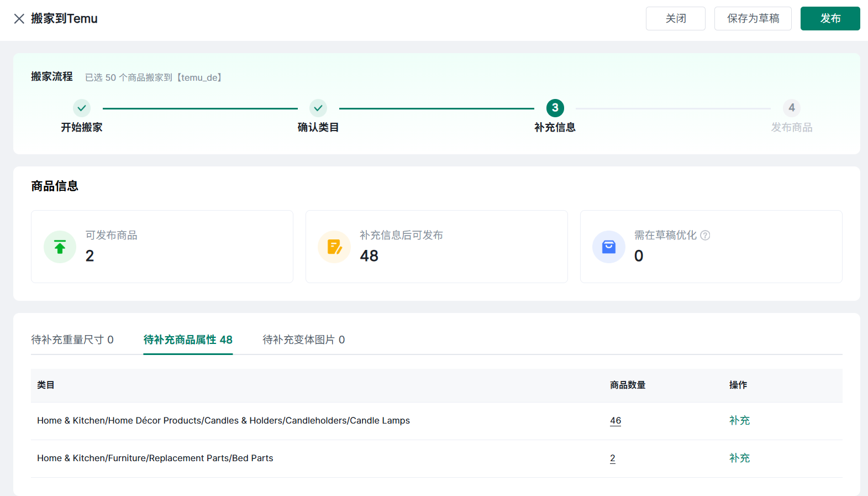Click the 关闭 button
The width and height of the screenshot is (868, 496).
[x=675, y=19]
